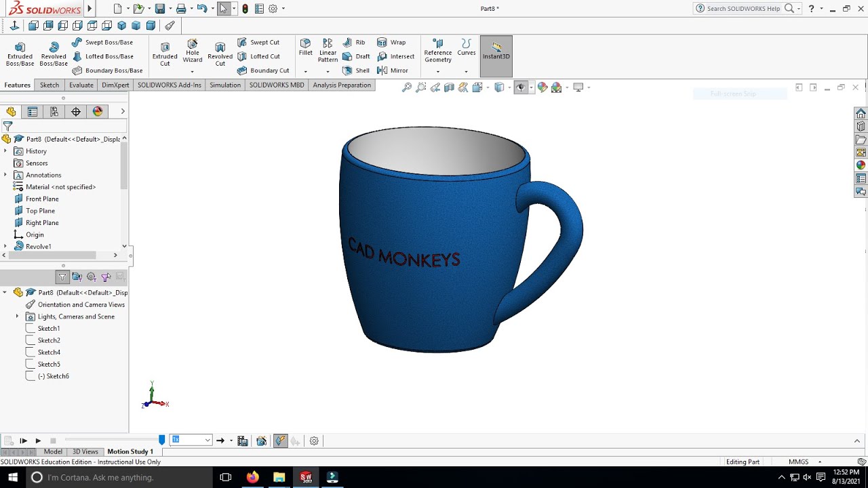
Task: Select the Shell feature
Action: click(356, 70)
